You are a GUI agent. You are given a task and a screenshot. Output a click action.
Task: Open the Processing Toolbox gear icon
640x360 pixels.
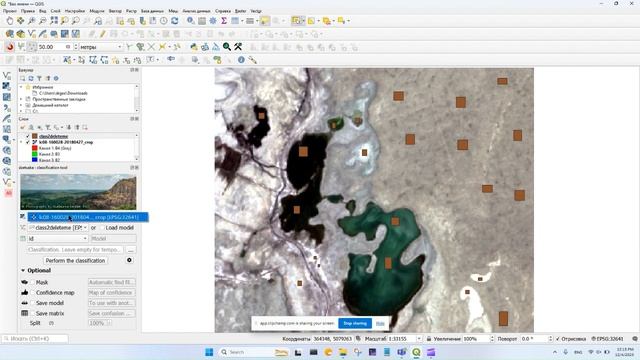tap(213, 20)
